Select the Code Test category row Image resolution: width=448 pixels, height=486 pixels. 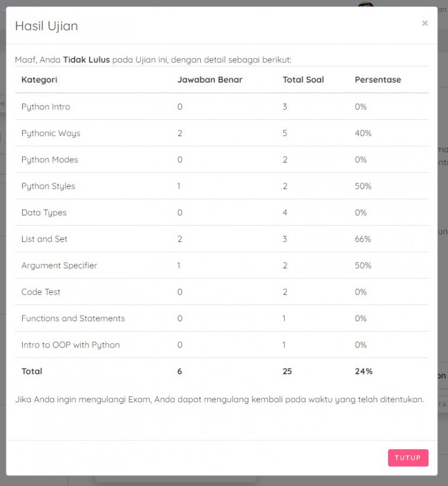(x=41, y=292)
